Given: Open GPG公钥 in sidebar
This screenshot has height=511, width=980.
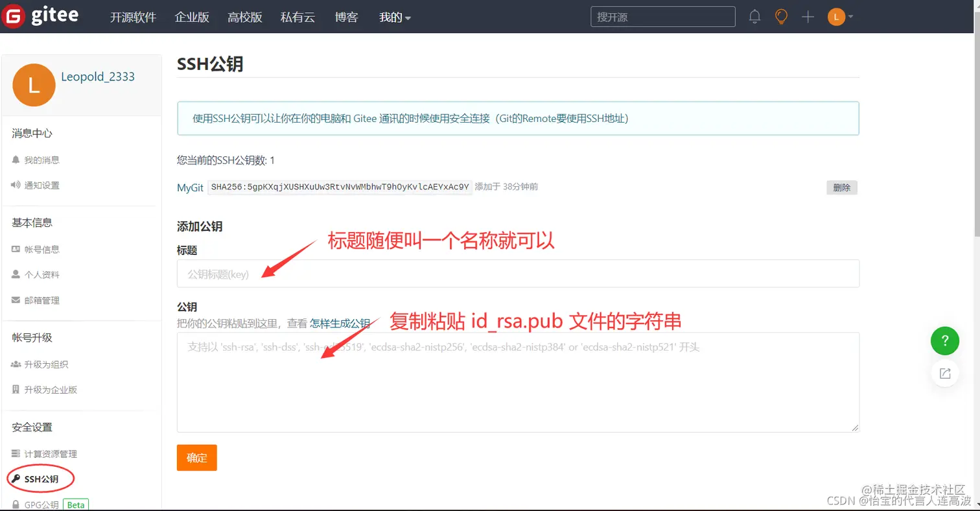Looking at the screenshot, I should (41, 505).
